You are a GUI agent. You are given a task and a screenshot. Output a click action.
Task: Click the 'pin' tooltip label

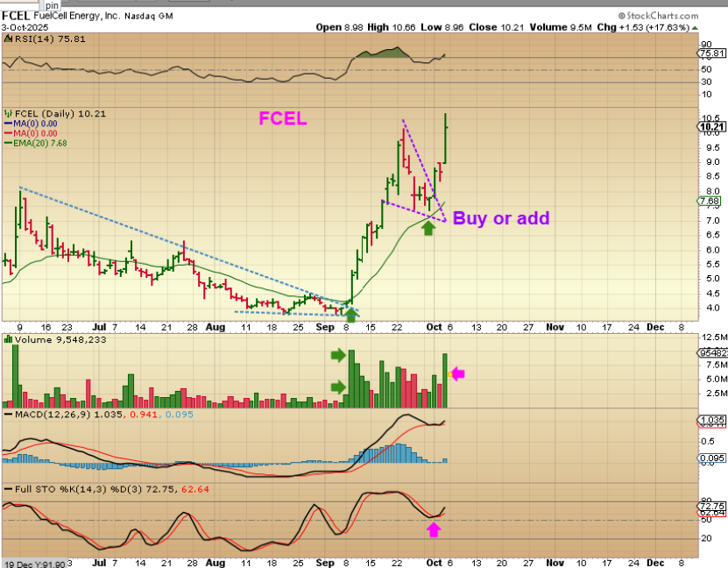point(52,5)
